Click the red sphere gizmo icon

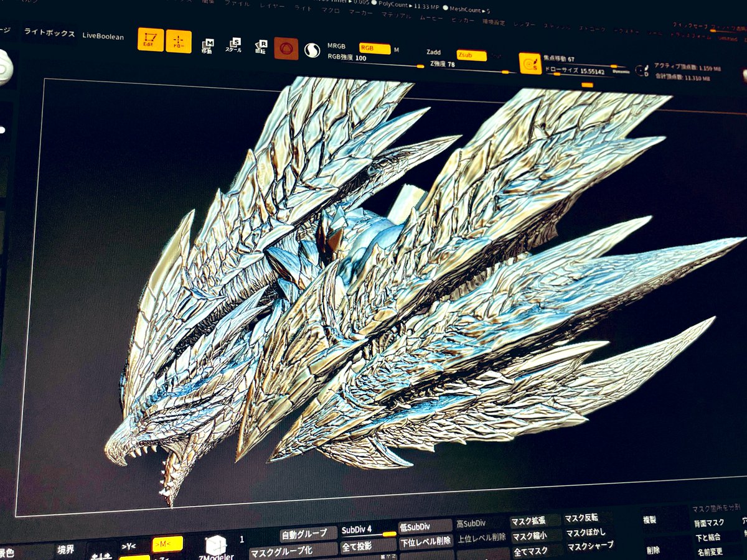coord(286,48)
